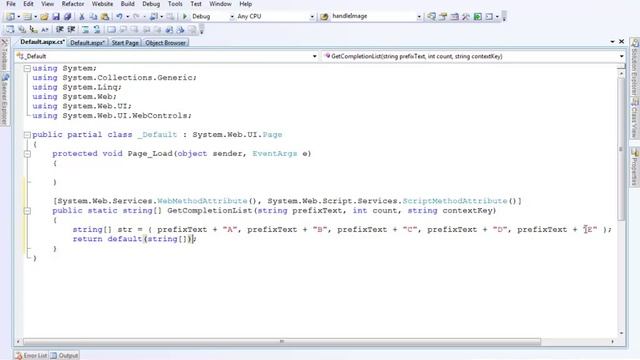Click the Find in Files icon beside handleImage
This screenshot has height=360, width=640.
tap(324, 17)
